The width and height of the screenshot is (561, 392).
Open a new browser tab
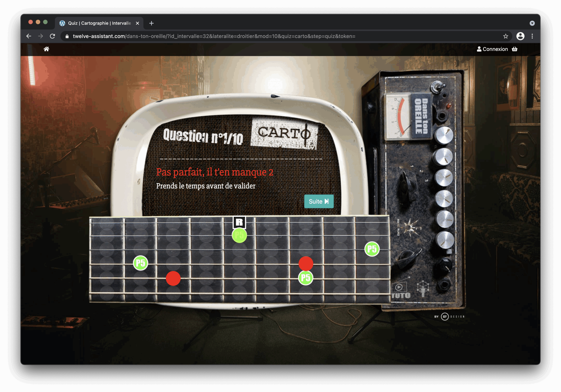coord(151,23)
